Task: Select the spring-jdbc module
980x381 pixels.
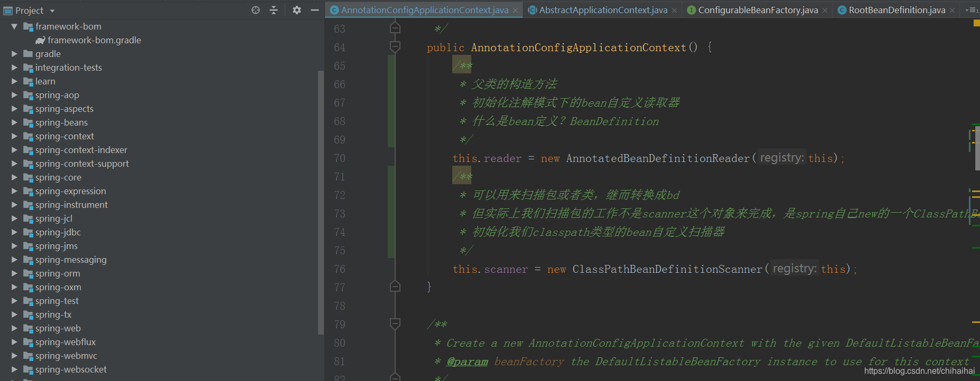Action: click(58, 232)
